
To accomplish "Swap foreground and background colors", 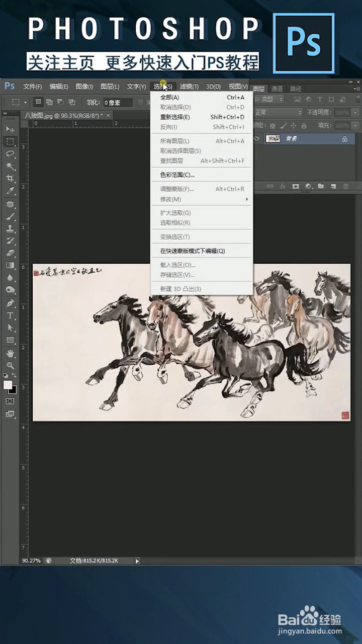I will pyautogui.click(x=14, y=375).
